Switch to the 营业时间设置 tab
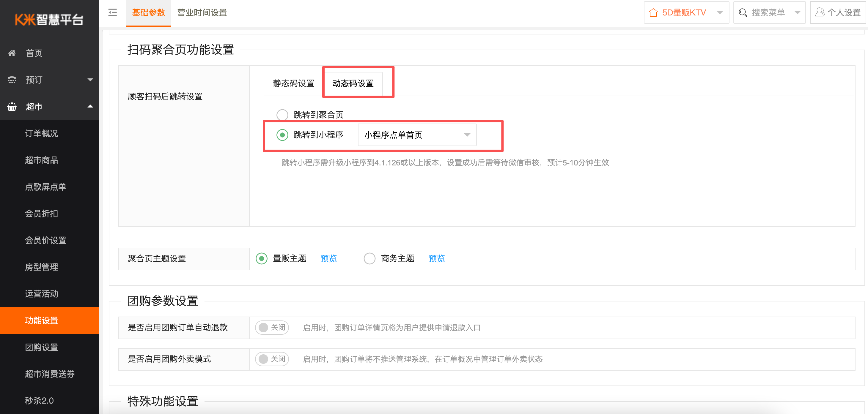 [x=202, y=13]
